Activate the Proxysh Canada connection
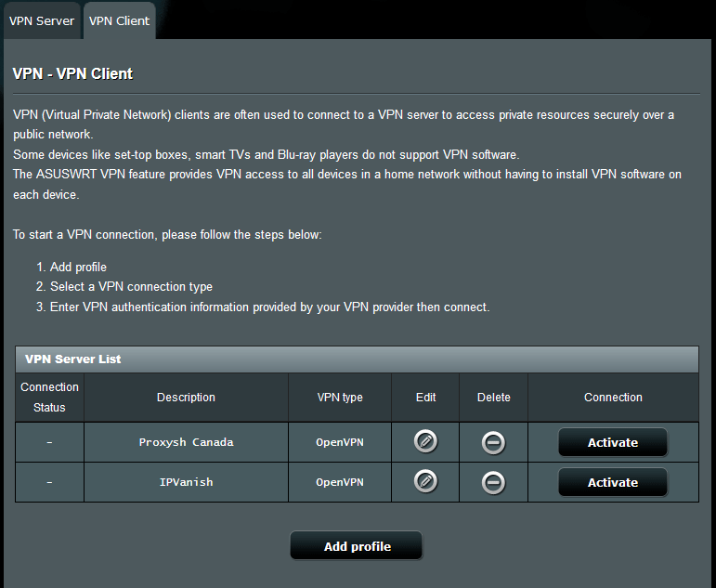This screenshot has height=588, width=716. click(x=612, y=442)
